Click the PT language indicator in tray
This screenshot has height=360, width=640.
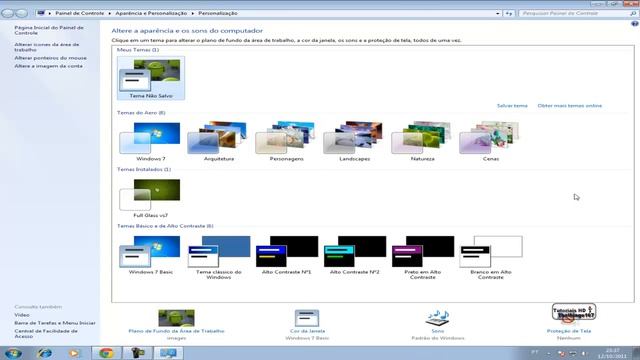(535, 352)
